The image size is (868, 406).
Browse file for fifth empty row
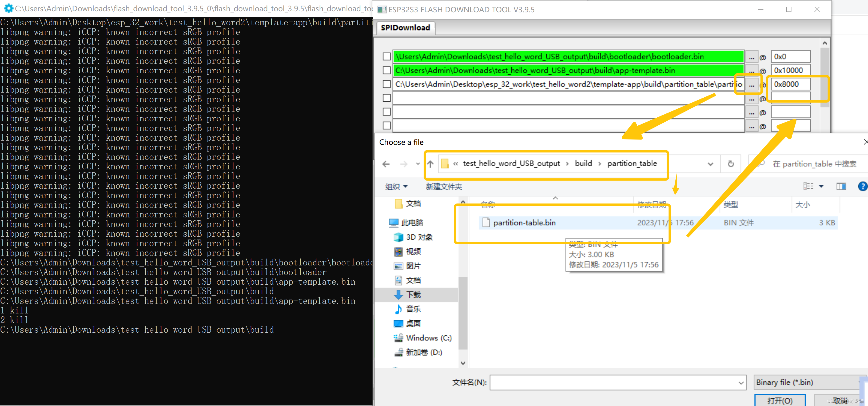(x=751, y=112)
